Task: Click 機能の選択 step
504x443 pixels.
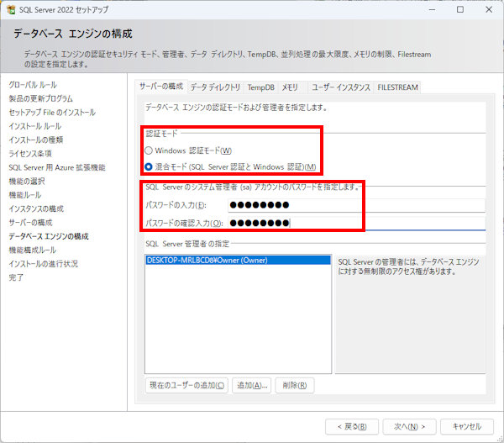Action: tap(27, 182)
